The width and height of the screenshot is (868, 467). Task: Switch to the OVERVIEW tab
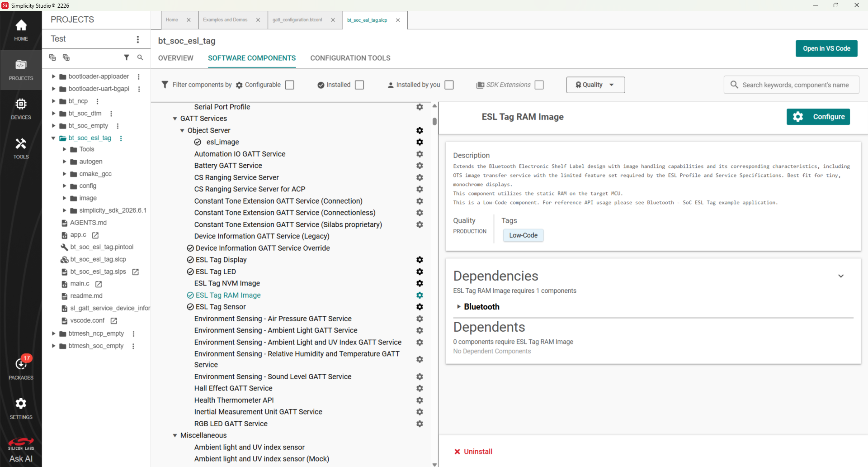point(175,58)
